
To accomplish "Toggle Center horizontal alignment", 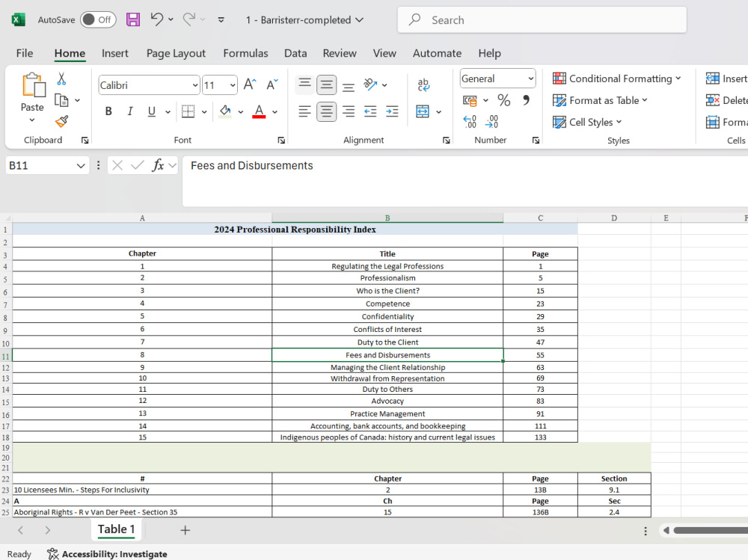I will [x=326, y=111].
